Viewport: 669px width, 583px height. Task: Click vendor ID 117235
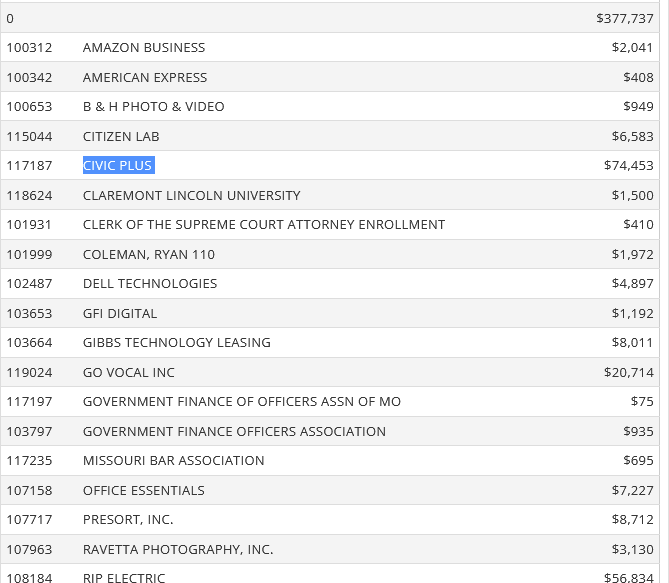pos(29,461)
